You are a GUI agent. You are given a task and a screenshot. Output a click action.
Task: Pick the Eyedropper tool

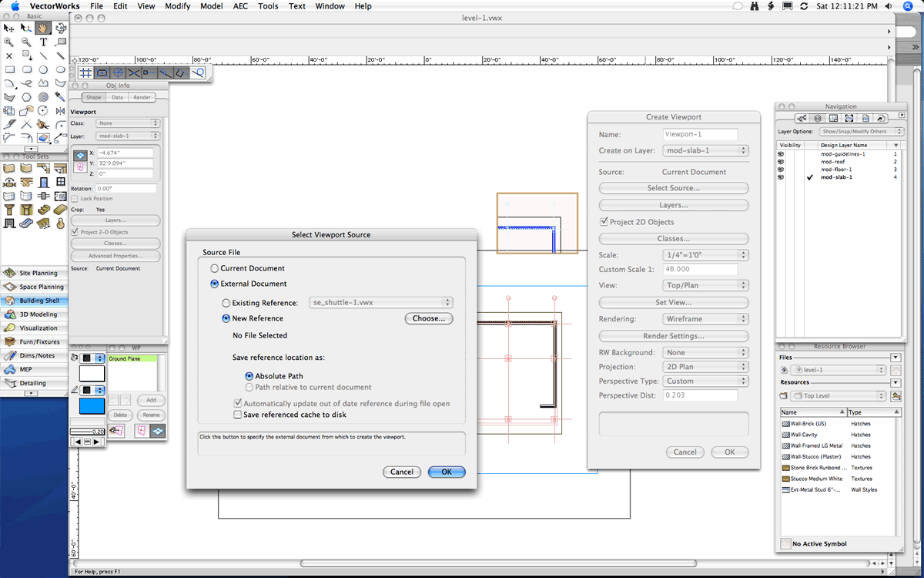pyautogui.click(x=61, y=96)
